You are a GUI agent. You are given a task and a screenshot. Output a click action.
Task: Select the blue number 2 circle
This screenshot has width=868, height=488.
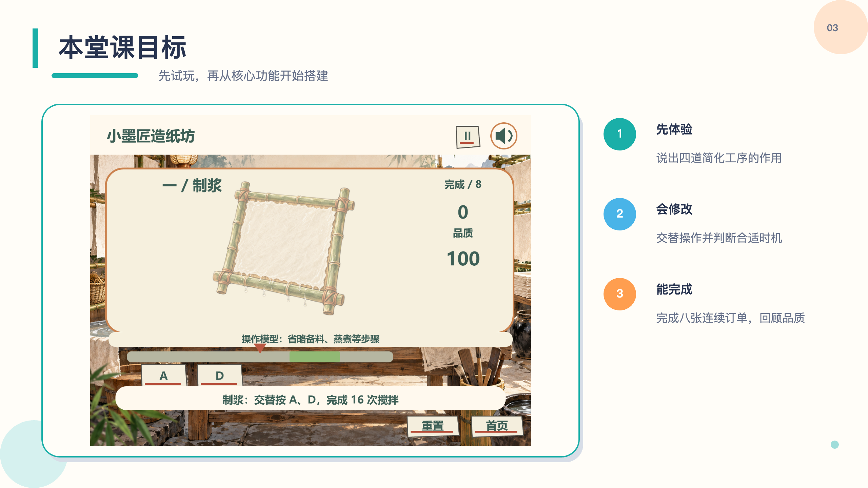pyautogui.click(x=619, y=214)
